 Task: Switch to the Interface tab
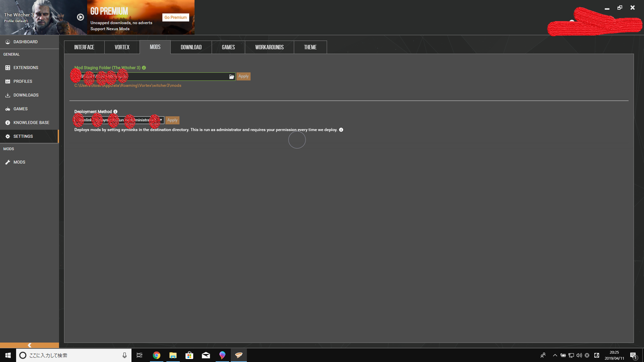84,47
